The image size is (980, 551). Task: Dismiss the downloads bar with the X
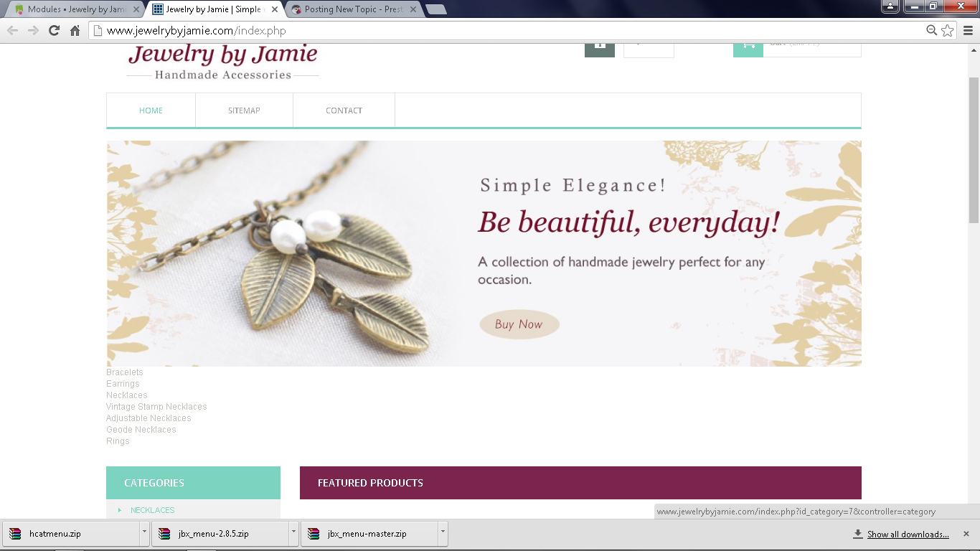click(966, 534)
